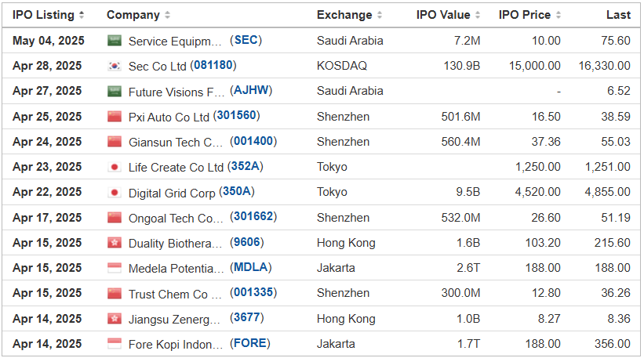
Task: Click the Hong Kong flag beside Duality Biothera...
Action: [x=115, y=243]
